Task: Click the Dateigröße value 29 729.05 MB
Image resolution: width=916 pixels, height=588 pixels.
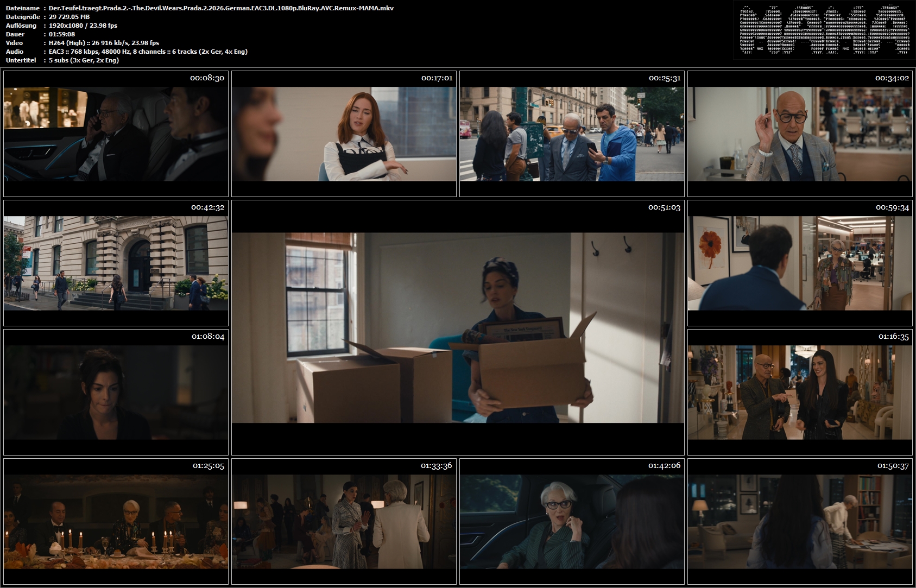Action: tap(69, 17)
